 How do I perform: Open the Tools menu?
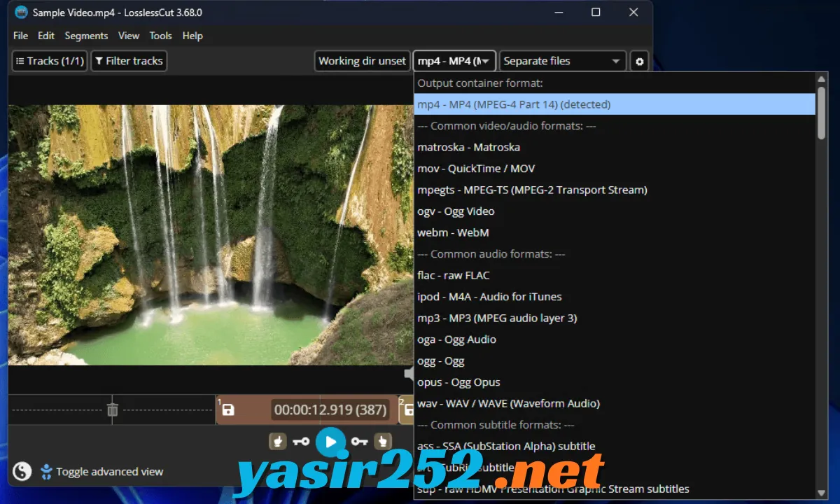point(160,36)
